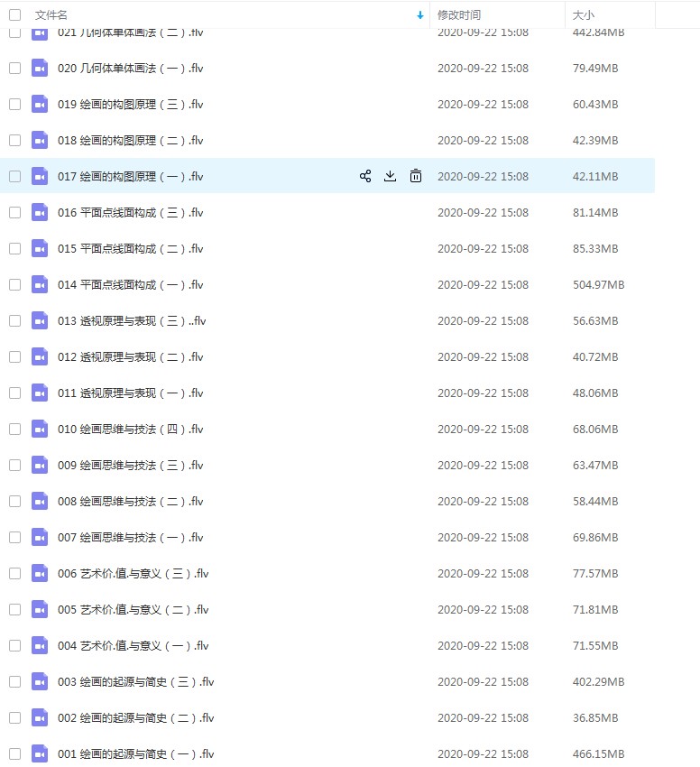
Task: Click video icon of 015 平面点线面构成（二）
Action: click(40, 248)
